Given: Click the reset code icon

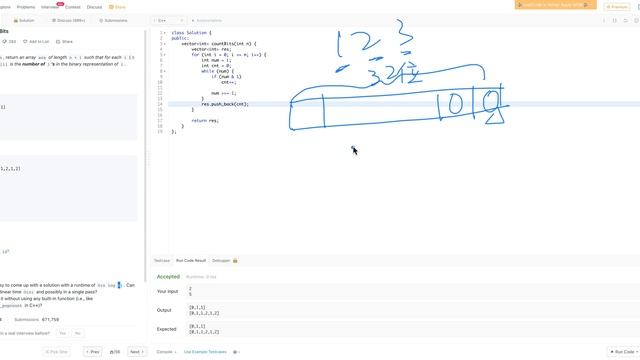Looking at the screenshot, I should pyautogui.click(x=625, y=20).
